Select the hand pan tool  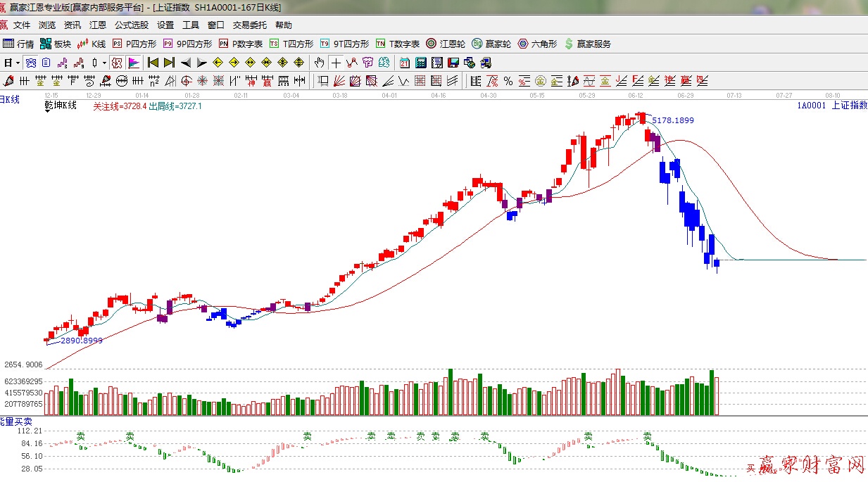tap(320, 63)
